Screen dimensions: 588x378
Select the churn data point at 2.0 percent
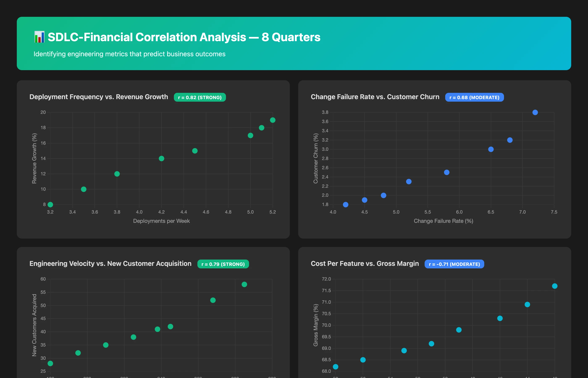pyautogui.click(x=384, y=195)
